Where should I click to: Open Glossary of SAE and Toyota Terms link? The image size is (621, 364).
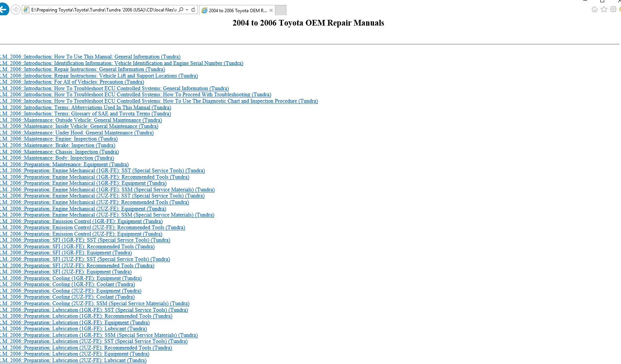click(x=86, y=114)
